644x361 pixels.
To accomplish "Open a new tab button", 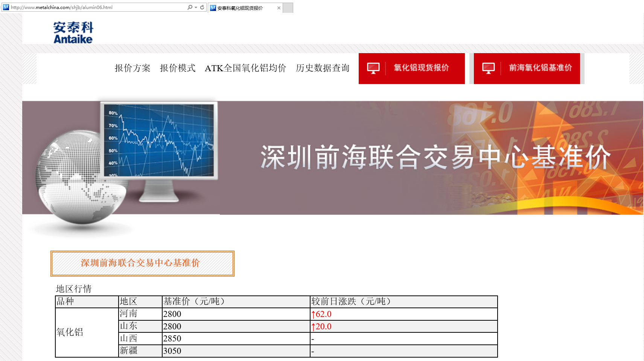I will coord(288,8).
